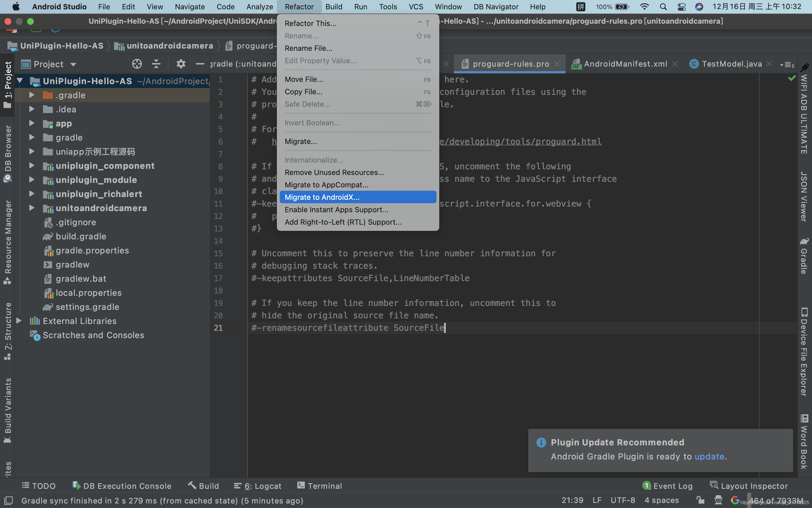
Task: Click cursor position 21:39 indicator
Action: [572, 500]
